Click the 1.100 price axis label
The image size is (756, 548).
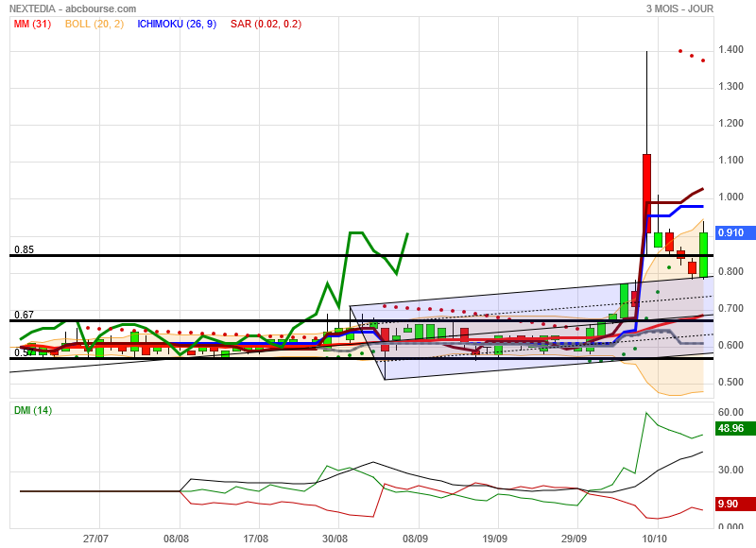point(730,160)
